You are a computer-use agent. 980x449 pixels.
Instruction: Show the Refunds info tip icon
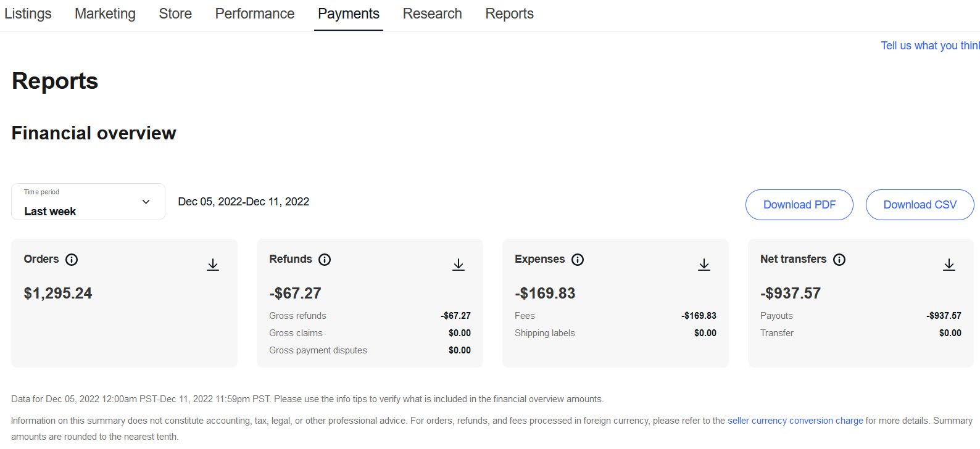(x=325, y=260)
